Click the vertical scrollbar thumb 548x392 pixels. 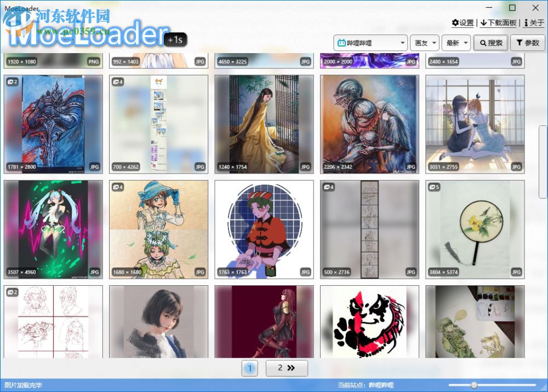point(542,162)
